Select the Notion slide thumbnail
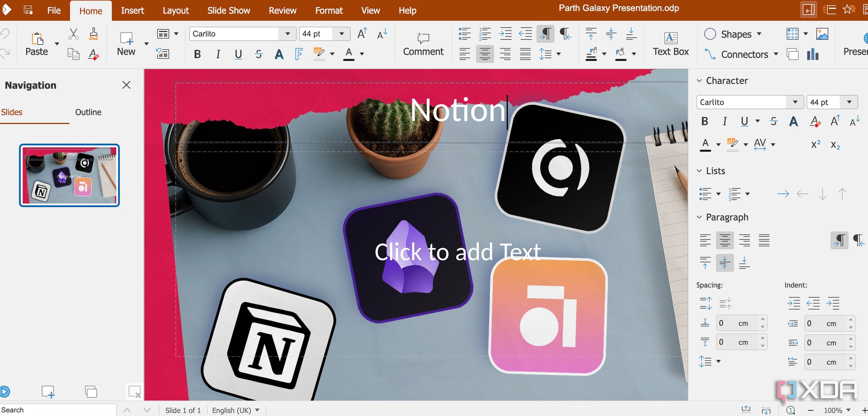This screenshot has width=868, height=416. point(69,175)
